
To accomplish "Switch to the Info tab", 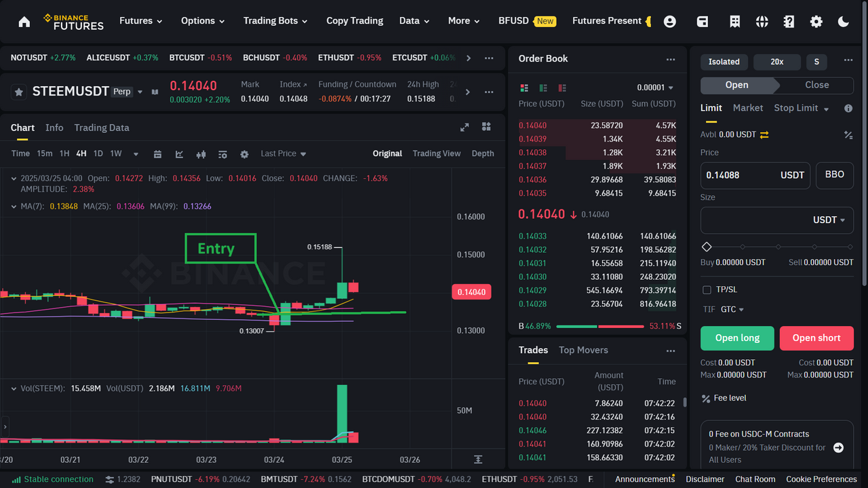I will (x=54, y=127).
